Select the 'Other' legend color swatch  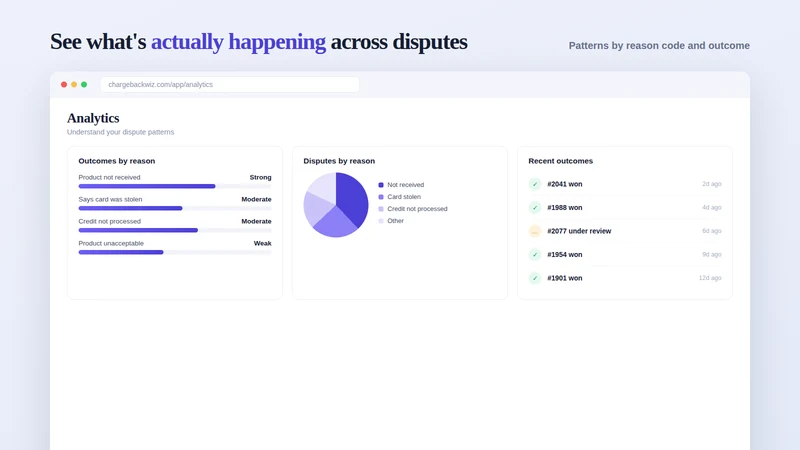[381, 221]
